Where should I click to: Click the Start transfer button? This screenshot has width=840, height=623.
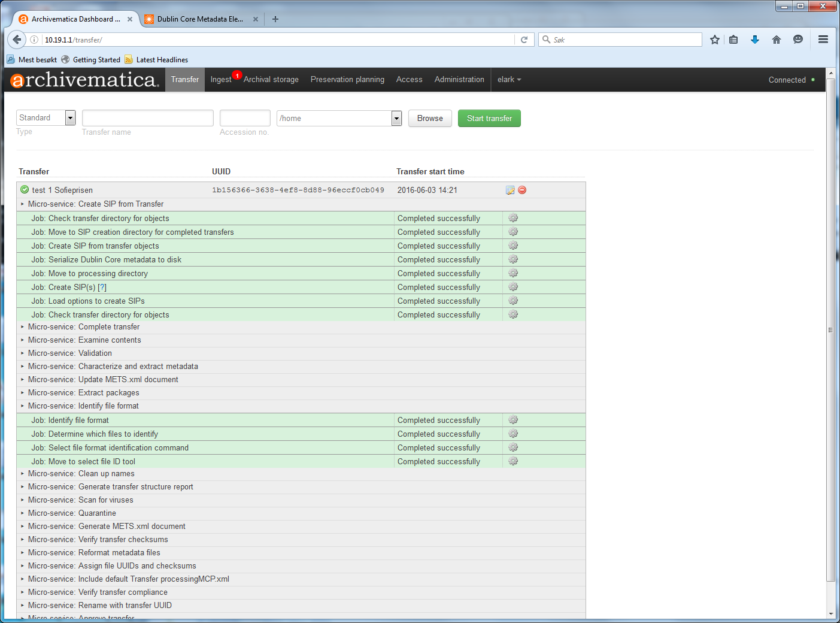coord(489,118)
